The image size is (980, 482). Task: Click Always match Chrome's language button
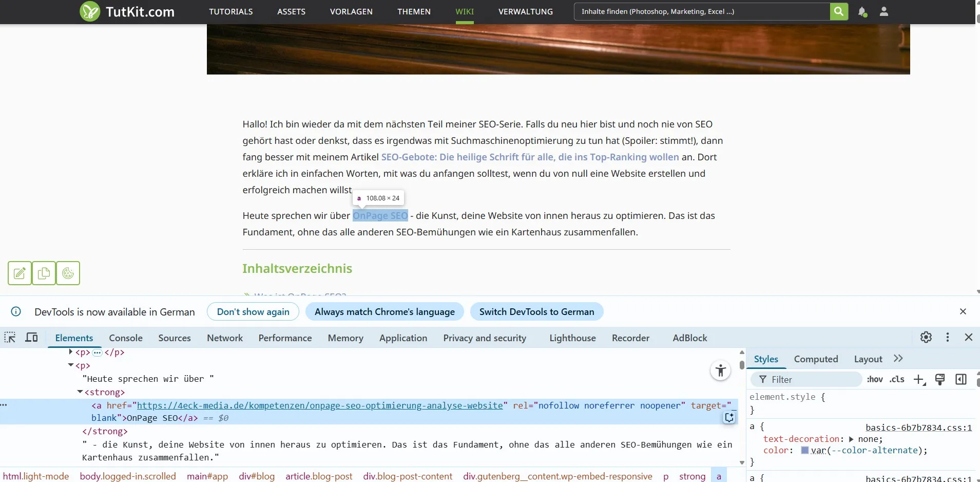385,311
